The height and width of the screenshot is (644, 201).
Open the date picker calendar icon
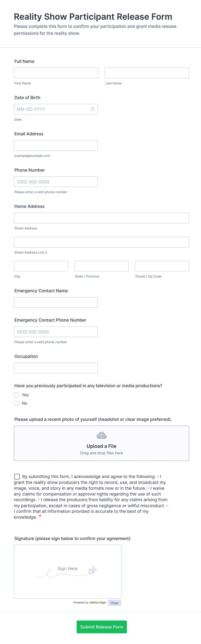93,109
